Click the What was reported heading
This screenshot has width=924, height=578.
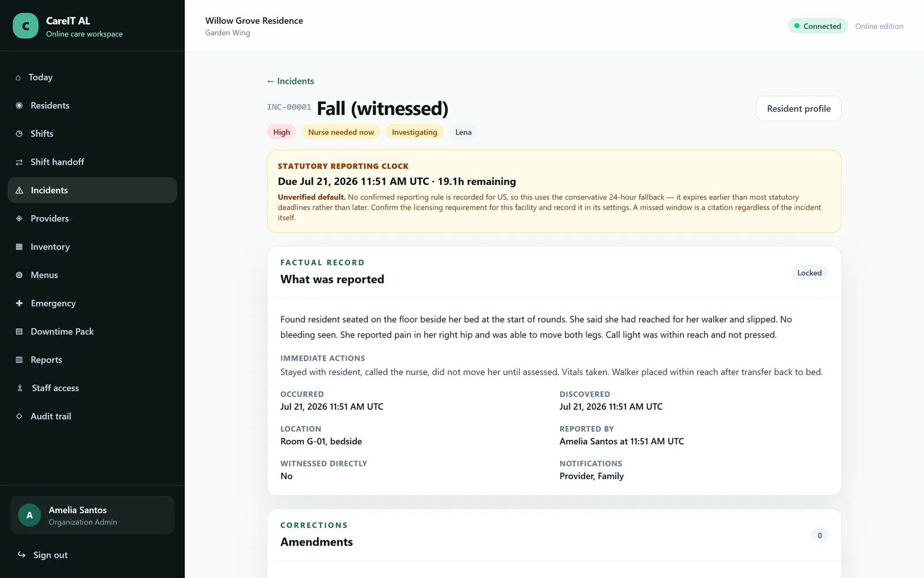coord(332,280)
